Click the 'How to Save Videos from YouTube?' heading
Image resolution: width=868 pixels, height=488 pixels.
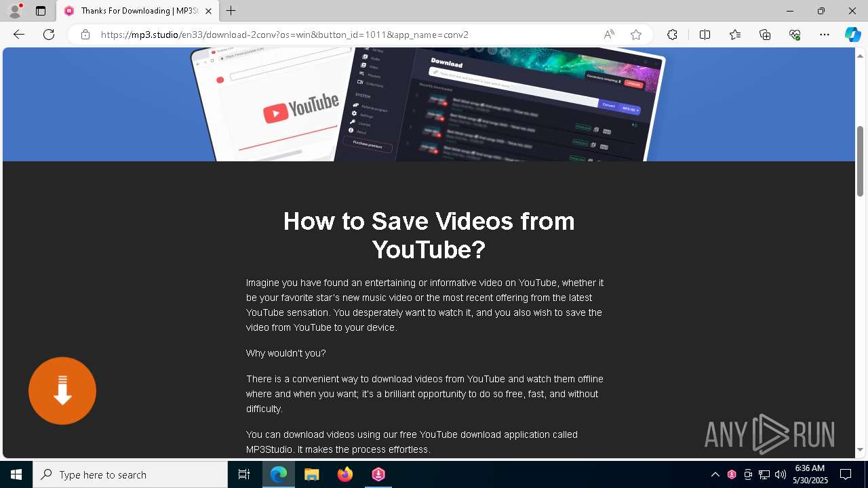[429, 235]
